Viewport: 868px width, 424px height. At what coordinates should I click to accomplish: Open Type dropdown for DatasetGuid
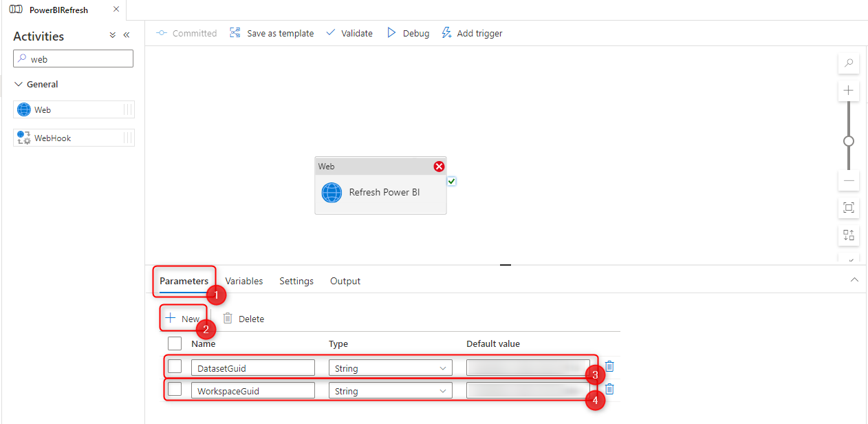pyautogui.click(x=391, y=368)
